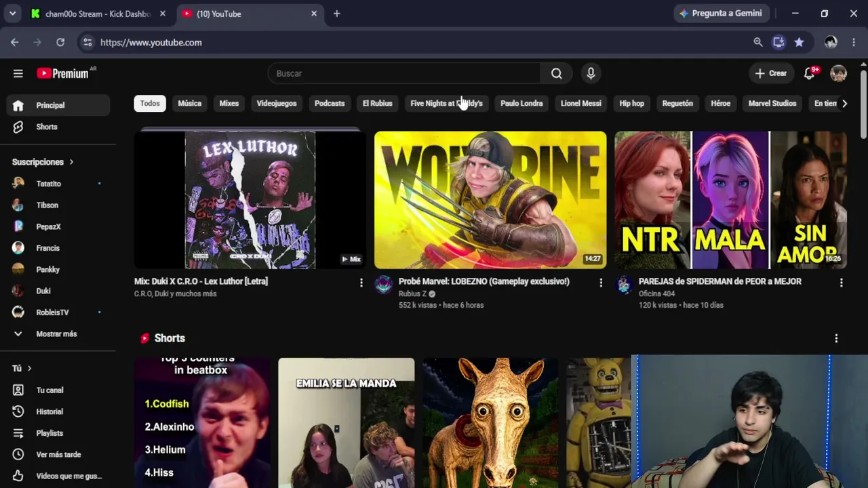Select the Podcasts filter chip
Screen dimensions: 868x488
coord(330,104)
